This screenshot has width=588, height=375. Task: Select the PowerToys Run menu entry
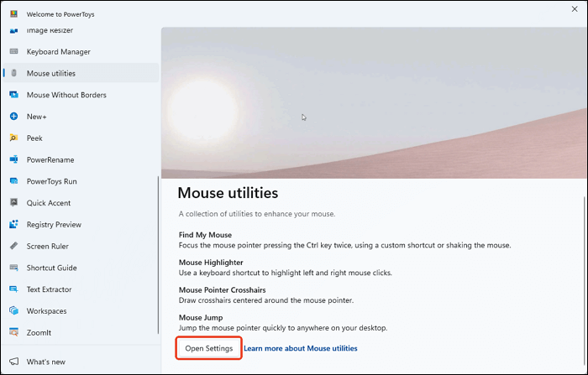(81, 181)
